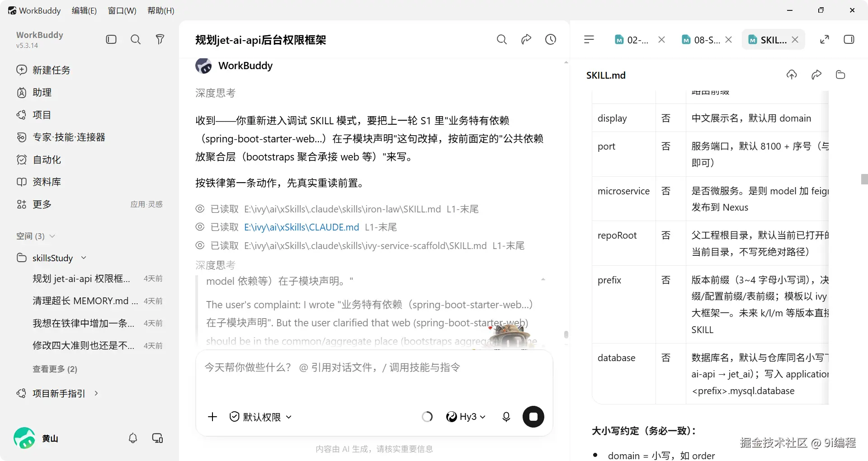
Task: Open the Hy3 model selector dropdown
Action: tap(466, 417)
